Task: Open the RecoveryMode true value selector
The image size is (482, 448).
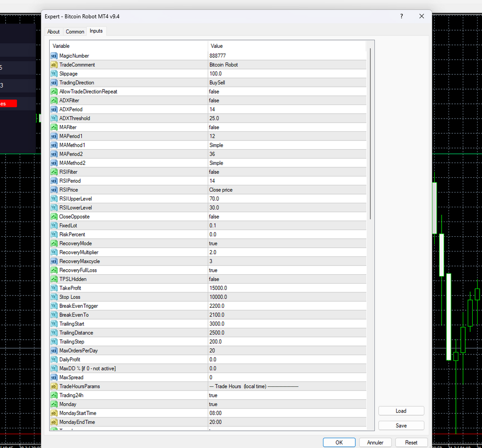Action: click(x=287, y=244)
